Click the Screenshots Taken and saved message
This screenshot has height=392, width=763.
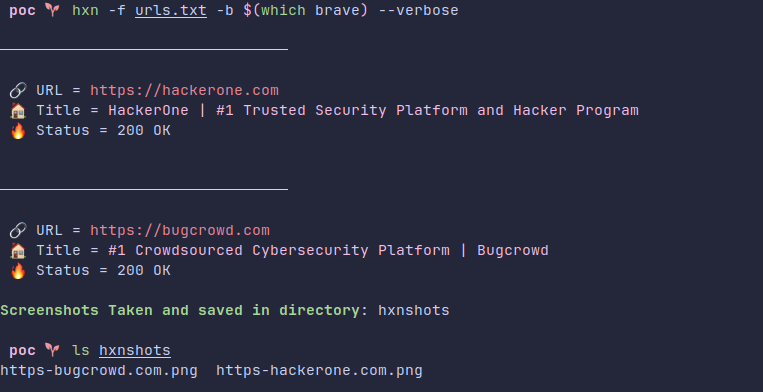(224, 310)
